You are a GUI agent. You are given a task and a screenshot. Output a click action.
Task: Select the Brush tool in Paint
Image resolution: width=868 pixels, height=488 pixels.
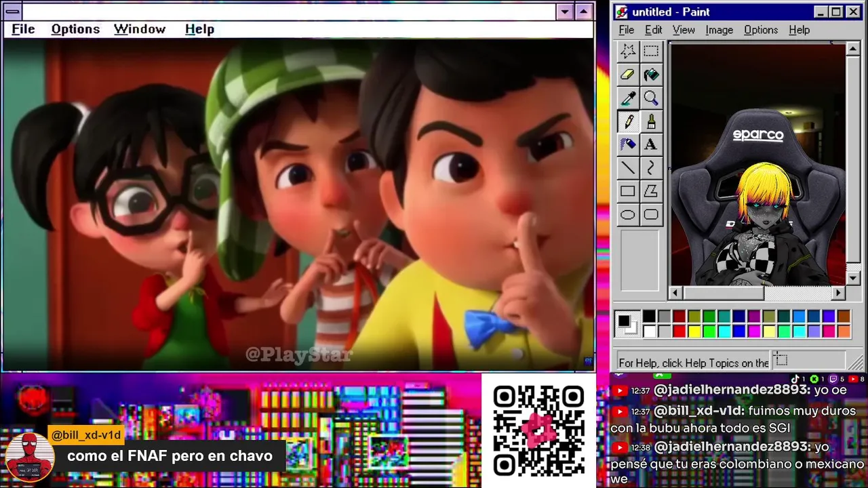pyautogui.click(x=651, y=121)
